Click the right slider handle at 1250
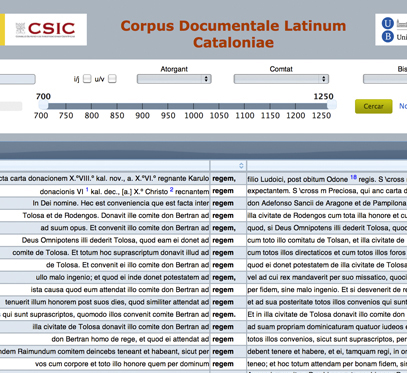The image size is (407, 373). [x=332, y=106]
